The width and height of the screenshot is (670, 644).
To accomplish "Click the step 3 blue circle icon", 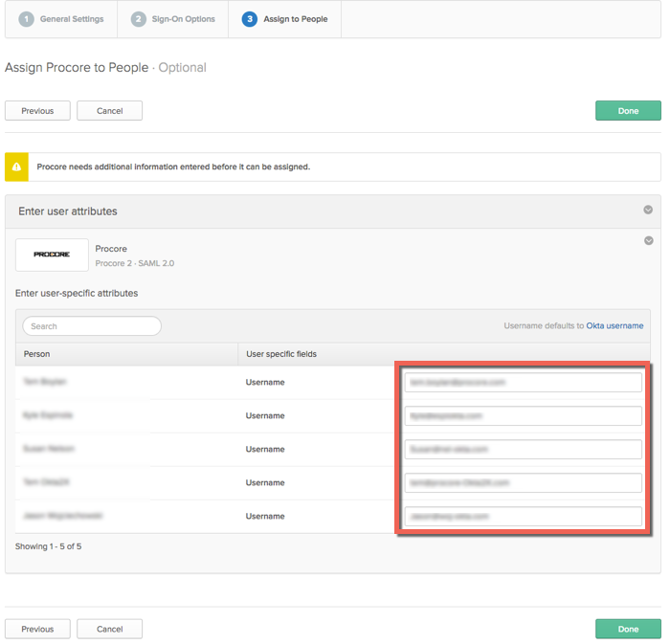I will coord(250,19).
